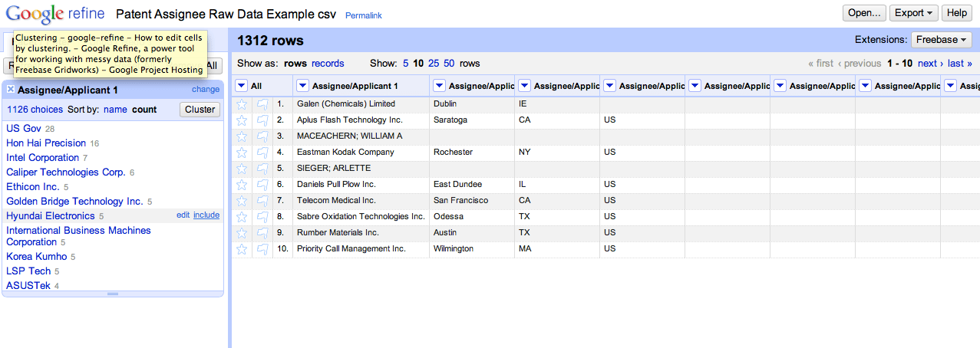
Task: Flag row 8 Sabre Oxidation Technologies Inc.
Action: point(262,217)
